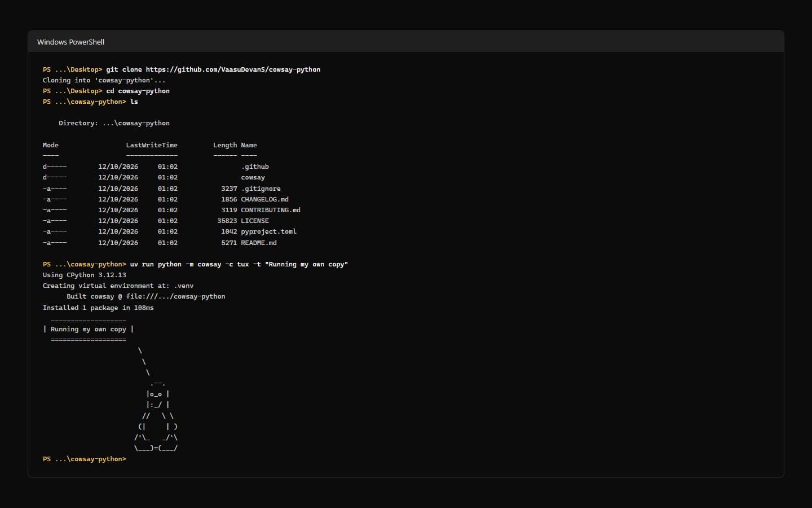The width and height of the screenshot is (812, 508).
Task: Click the "Mode" column header
Action: click(51, 145)
